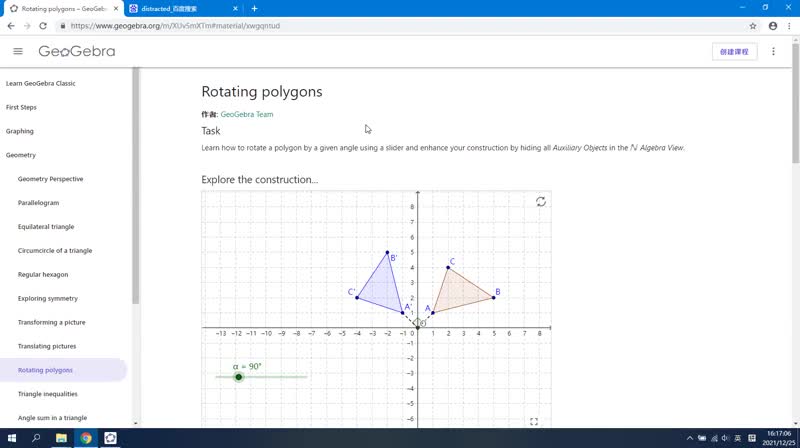800x448 pixels.
Task: Reset the construction with the refresh icon
Action: pyautogui.click(x=541, y=202)
